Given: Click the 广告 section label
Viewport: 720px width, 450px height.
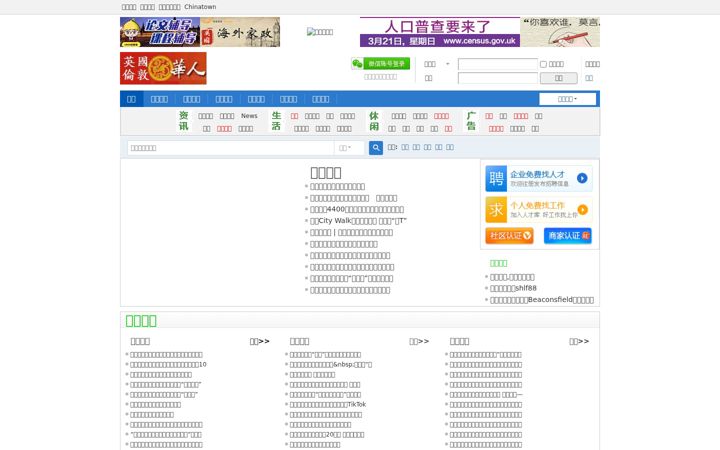Looking at the screenshot, I should coord(471,121).
